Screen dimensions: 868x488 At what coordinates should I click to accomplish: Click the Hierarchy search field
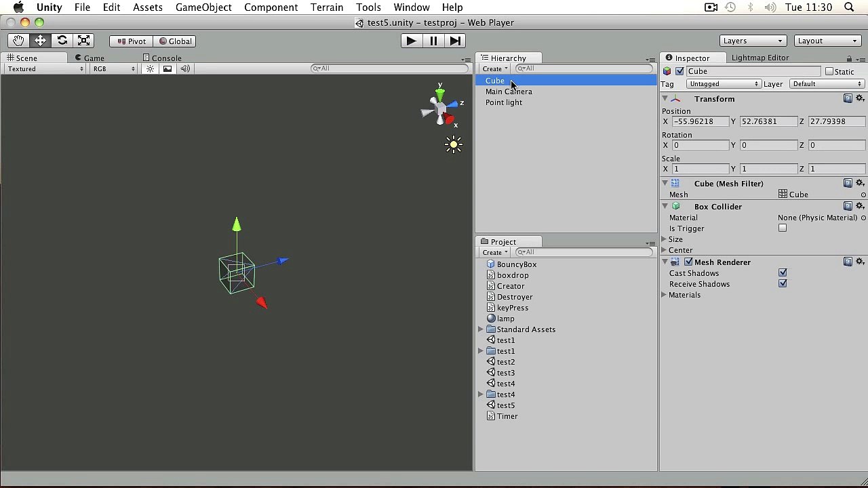[x=584, y=68]
